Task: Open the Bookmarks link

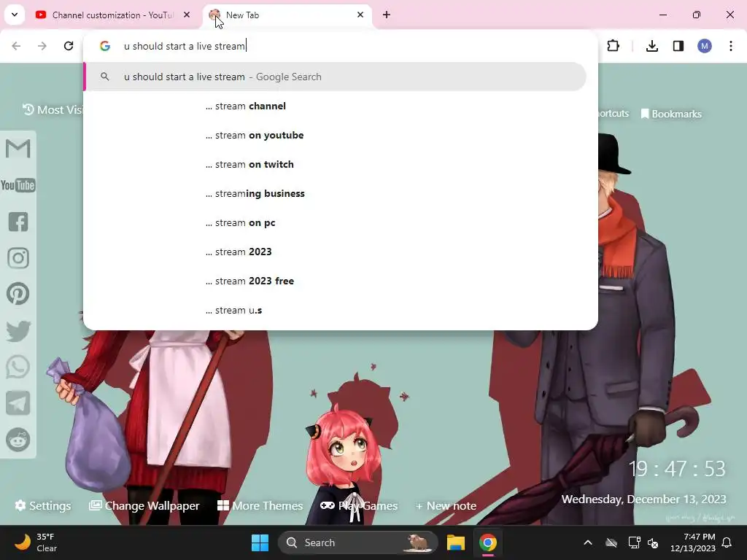Action: point(671,114)
